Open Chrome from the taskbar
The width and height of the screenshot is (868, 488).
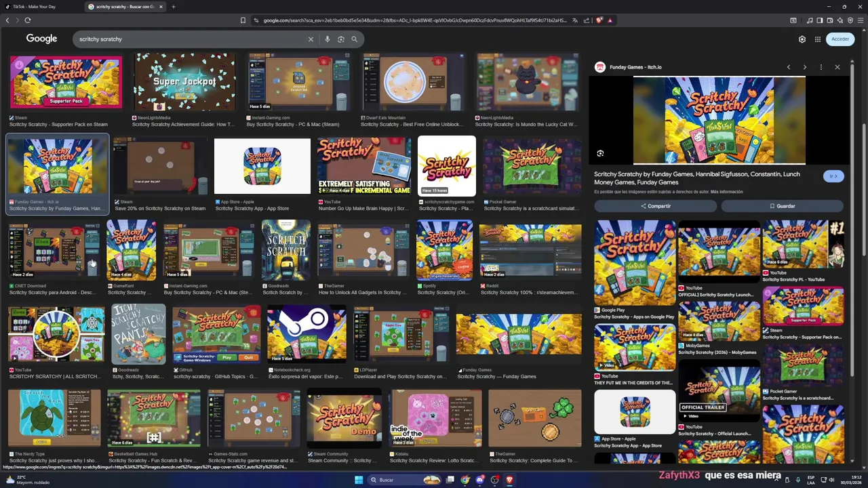pyautogui.click(x=465, y=480)
